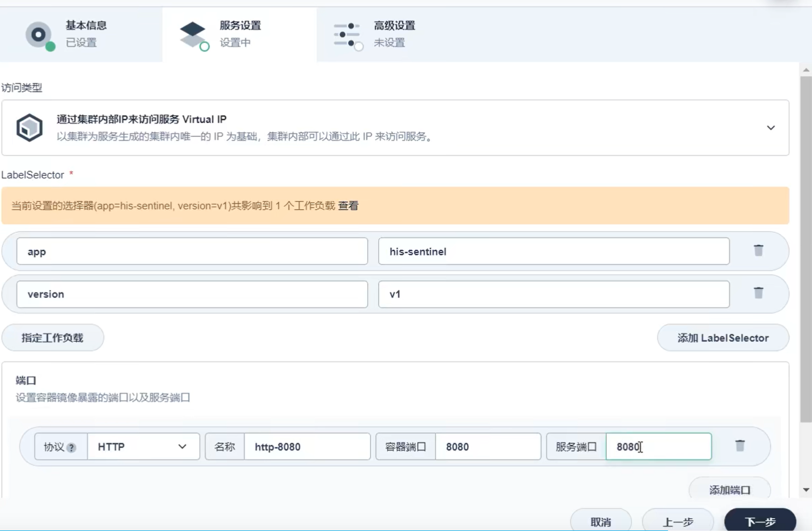The height and width of the screenshot is (531, 812).
Task: Click the 高级设置 sliders icon
Action: tap(348, 36)
